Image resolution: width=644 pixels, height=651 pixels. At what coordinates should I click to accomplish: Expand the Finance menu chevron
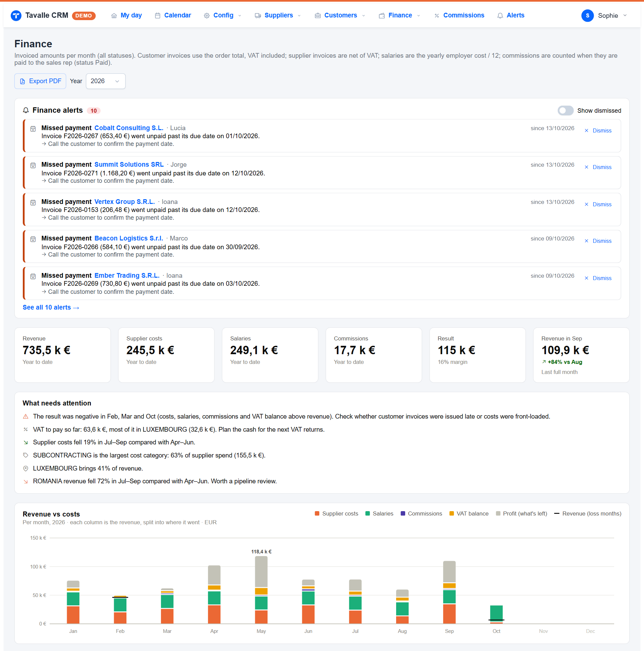418,16
